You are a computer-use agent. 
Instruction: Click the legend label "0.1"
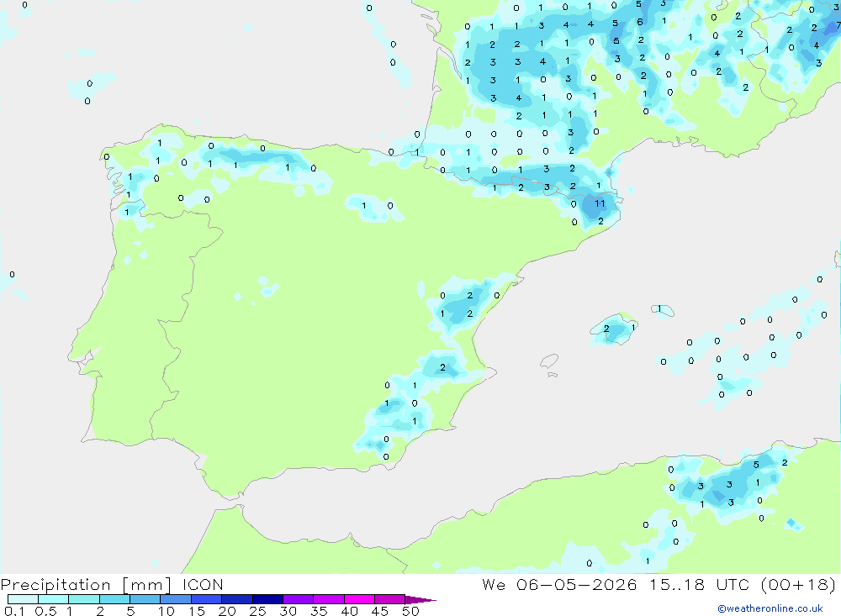pyautogui.click(x=14, y=611)
